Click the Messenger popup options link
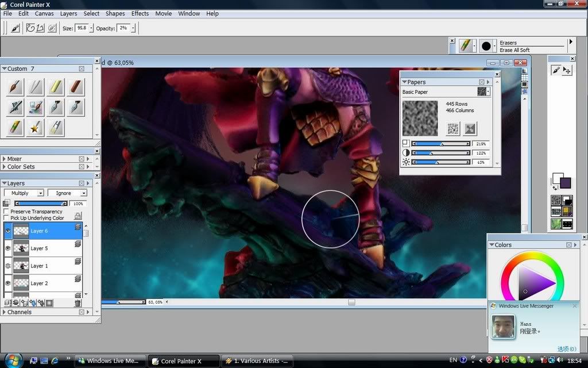588x368 pixels. 567,349
